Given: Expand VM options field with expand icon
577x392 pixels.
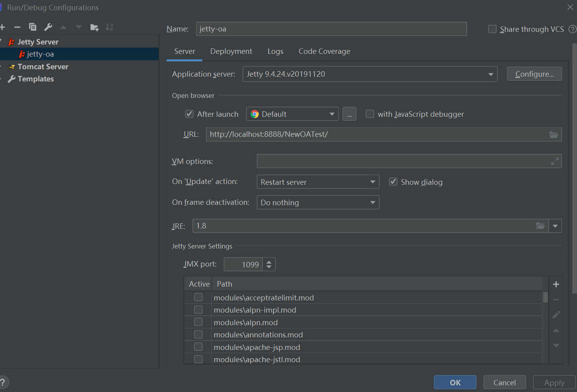Looking at the screenshot, I should (555, 161).
